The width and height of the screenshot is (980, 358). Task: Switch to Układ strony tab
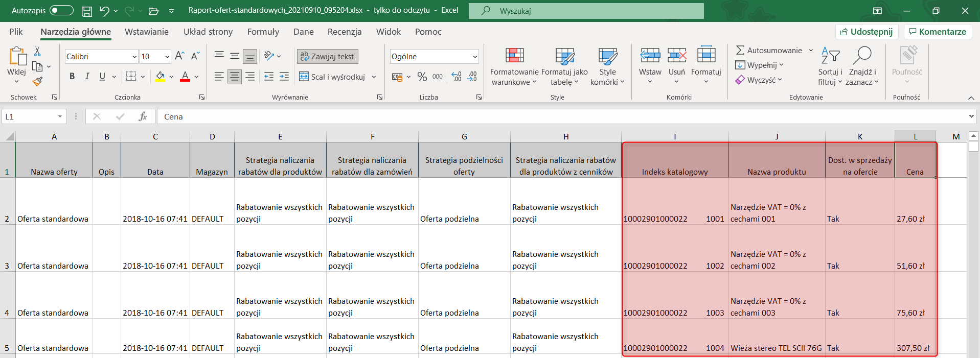(x=208, y=32)
